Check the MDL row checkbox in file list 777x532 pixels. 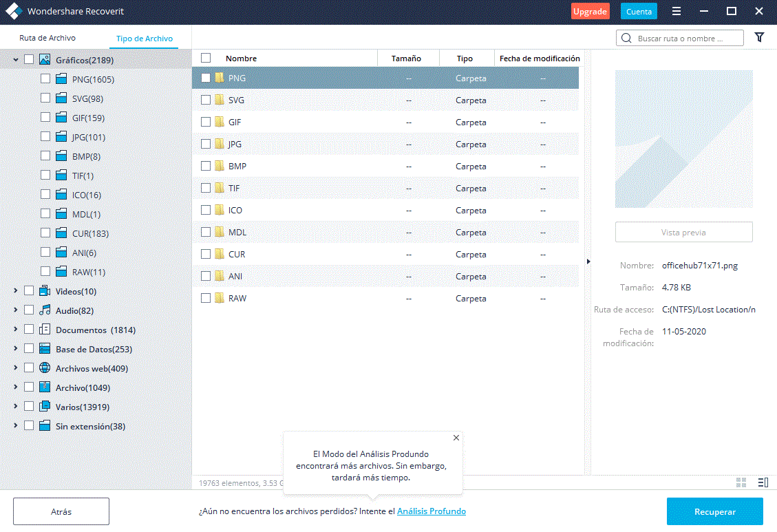206,233
